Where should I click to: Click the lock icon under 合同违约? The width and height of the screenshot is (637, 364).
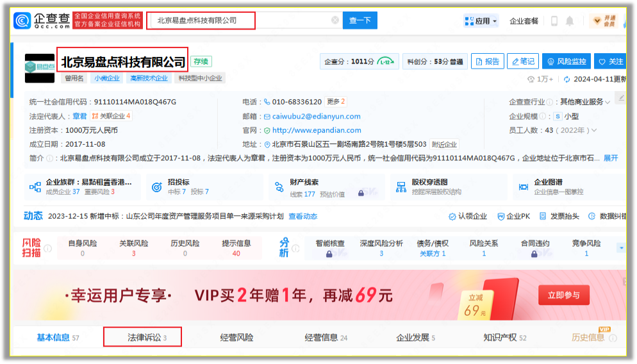(x=534, y=254)
